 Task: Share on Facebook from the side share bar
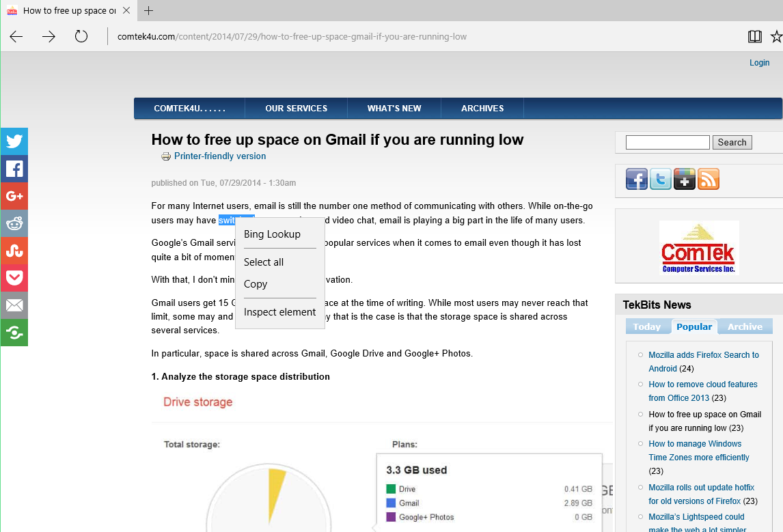coord(14,169)
